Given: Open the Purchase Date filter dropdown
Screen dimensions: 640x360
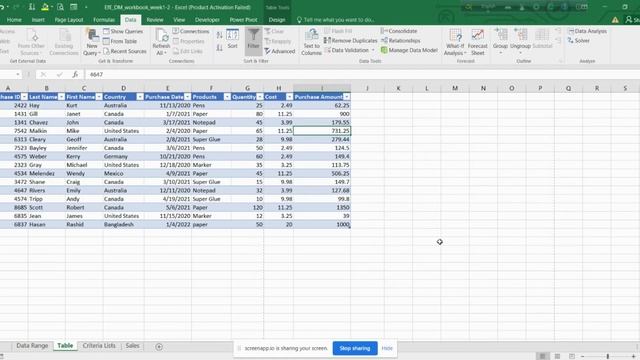Looking at the screenshot, I should pos(187,97).
